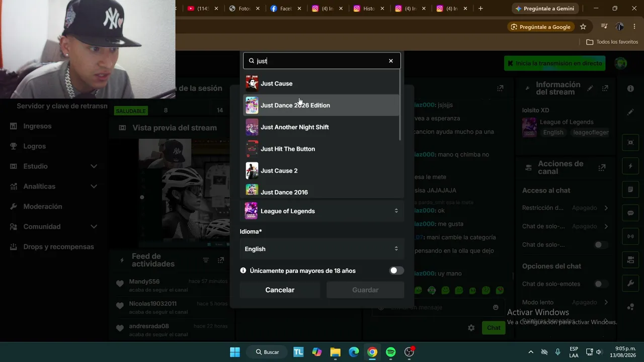644x362 pixels.
Task: Select Just Dance 2016 from results
Action: tap(321, 191)
